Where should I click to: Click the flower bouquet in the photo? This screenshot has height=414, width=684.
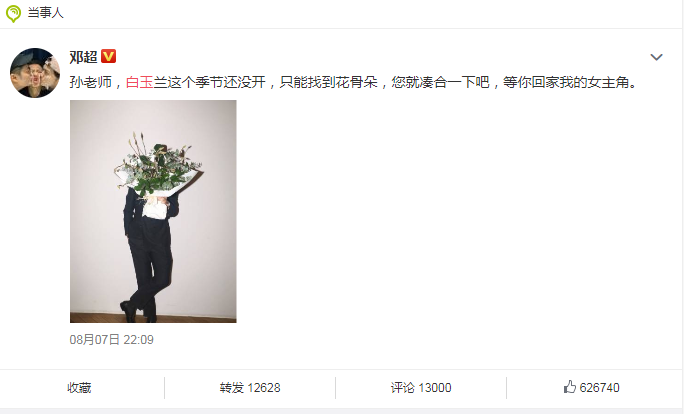pyautogui.click(x=157, y=168)
